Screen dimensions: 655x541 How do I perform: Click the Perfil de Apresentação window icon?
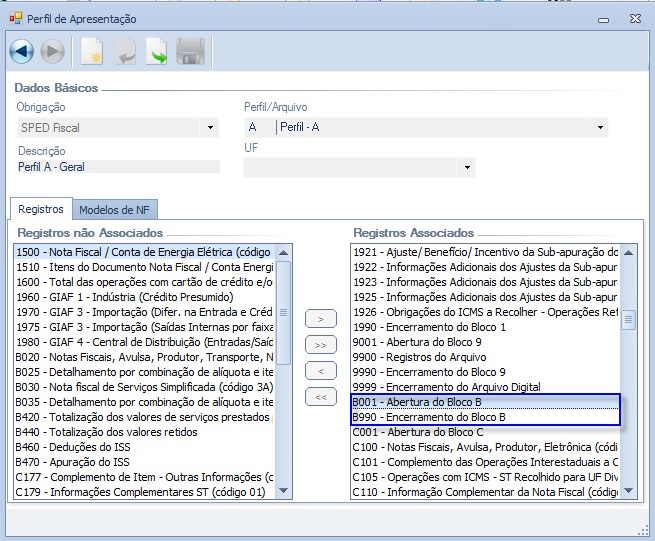(15, 18)
